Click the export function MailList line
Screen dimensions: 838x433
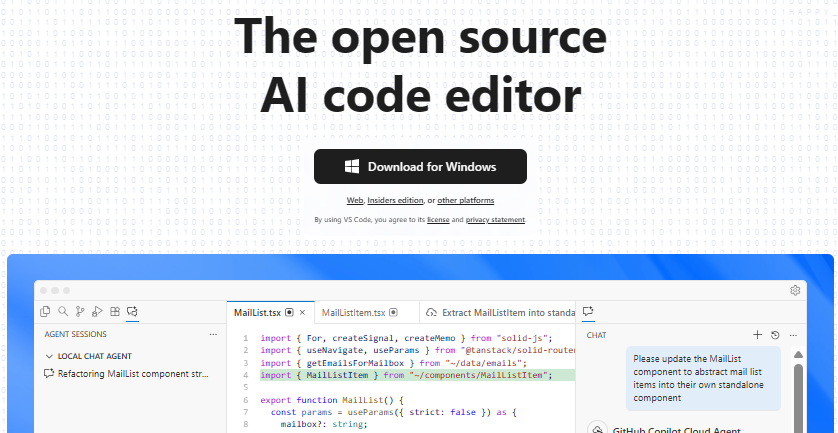point(332,400)
